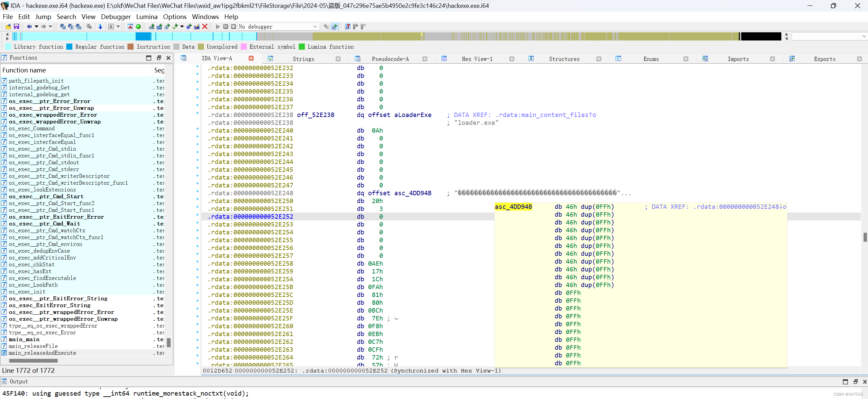Select main_releaseFile function entry
The height and width of the screenshot is (399, 868).
tap(33, 346)
